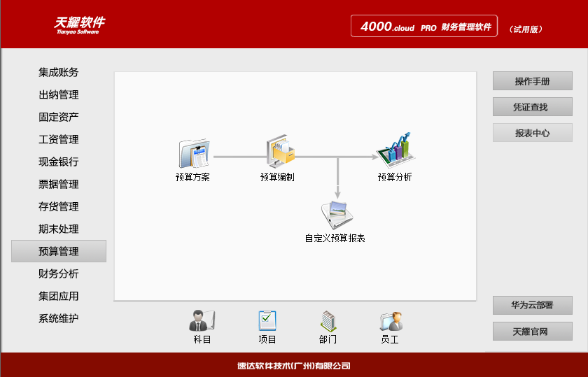Go to 票据管理 module

(59, 184)
